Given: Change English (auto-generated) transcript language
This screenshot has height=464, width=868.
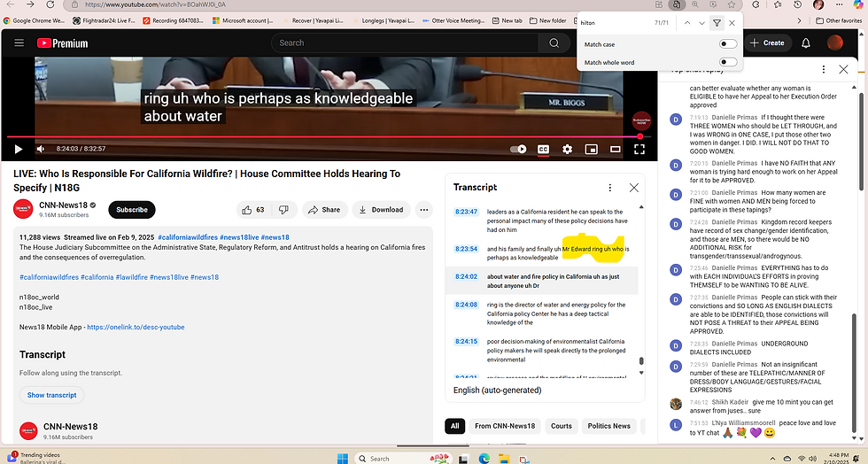Looking at the screenshot, I should click(x=497, y=391).
